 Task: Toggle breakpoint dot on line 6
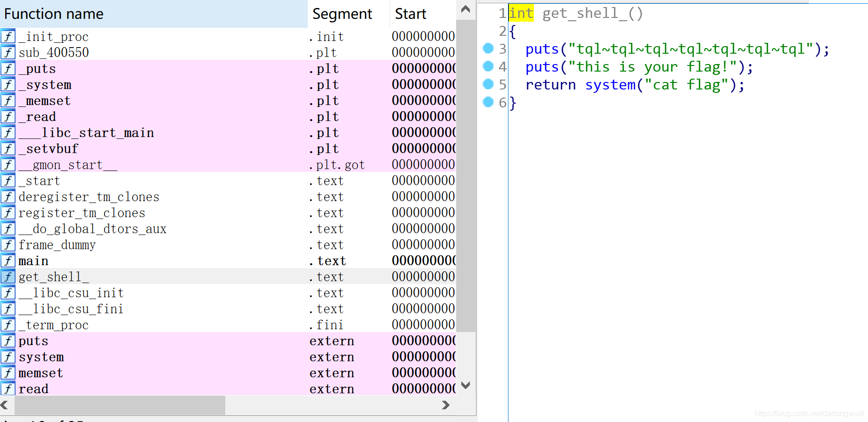point(488,102)
